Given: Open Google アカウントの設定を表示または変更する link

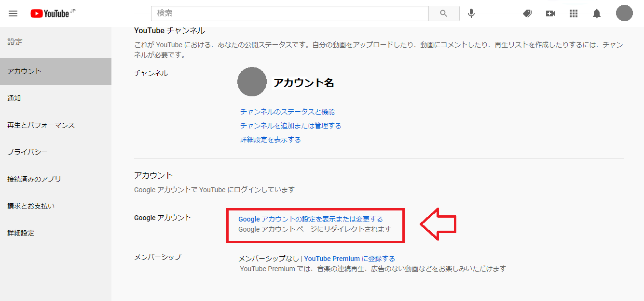Looking at the screenshot, I should (x=311, y=219).
